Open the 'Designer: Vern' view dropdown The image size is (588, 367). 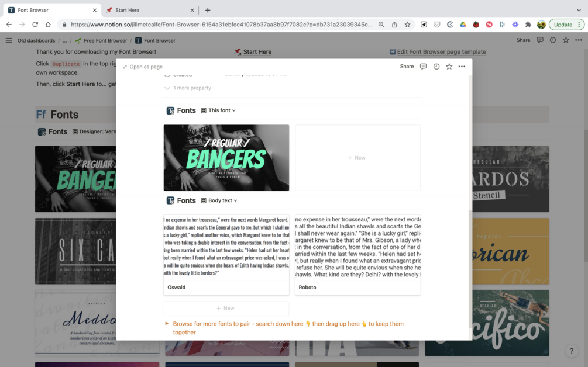coord(94,131)
